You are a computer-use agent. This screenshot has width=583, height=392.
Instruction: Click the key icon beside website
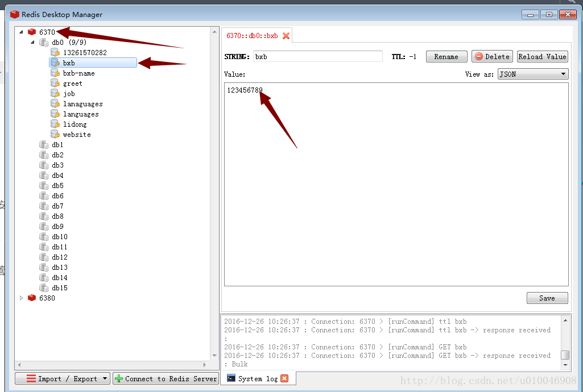point(55,135)
